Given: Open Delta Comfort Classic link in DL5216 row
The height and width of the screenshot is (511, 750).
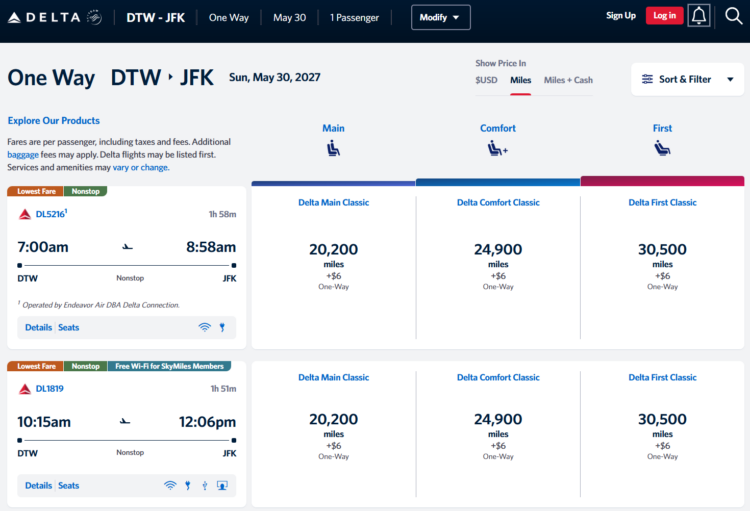Looking at the screenshot, I should tap(498, 202).
